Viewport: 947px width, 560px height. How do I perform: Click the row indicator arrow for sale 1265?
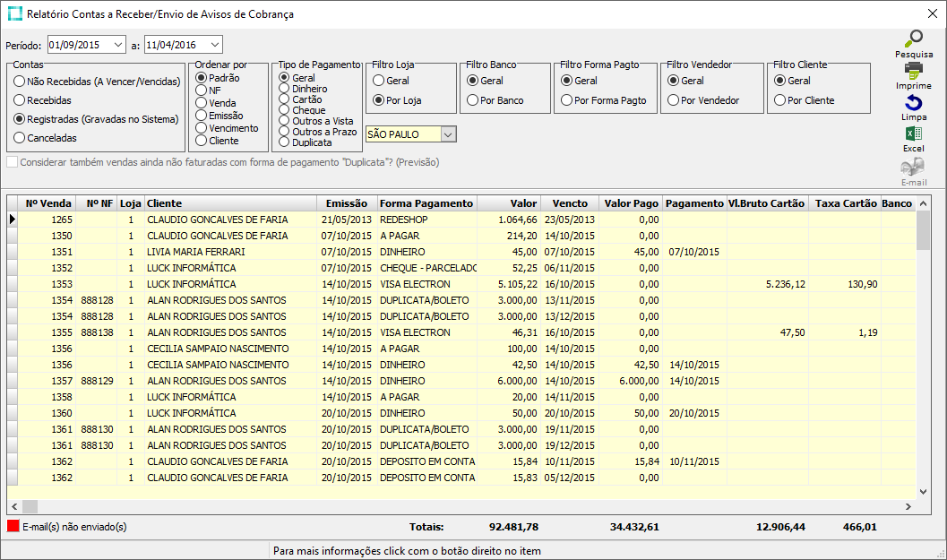click(13, 220)
